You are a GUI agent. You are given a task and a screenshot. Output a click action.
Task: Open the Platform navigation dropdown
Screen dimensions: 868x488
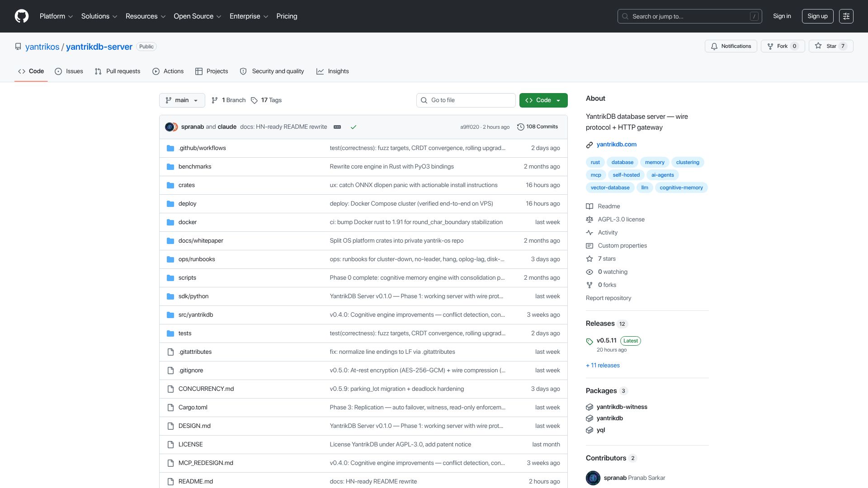(56, 16)
